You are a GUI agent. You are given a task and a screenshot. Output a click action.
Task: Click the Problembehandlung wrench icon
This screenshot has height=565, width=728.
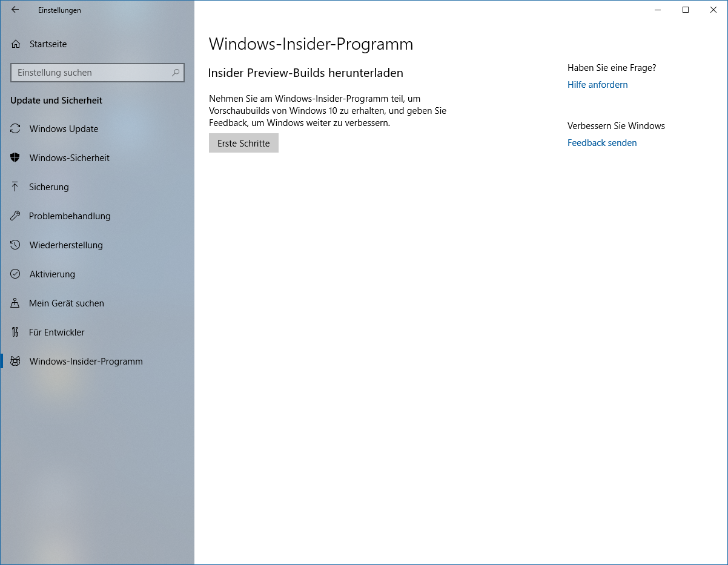pyautogui.click(x=16, y=216)
